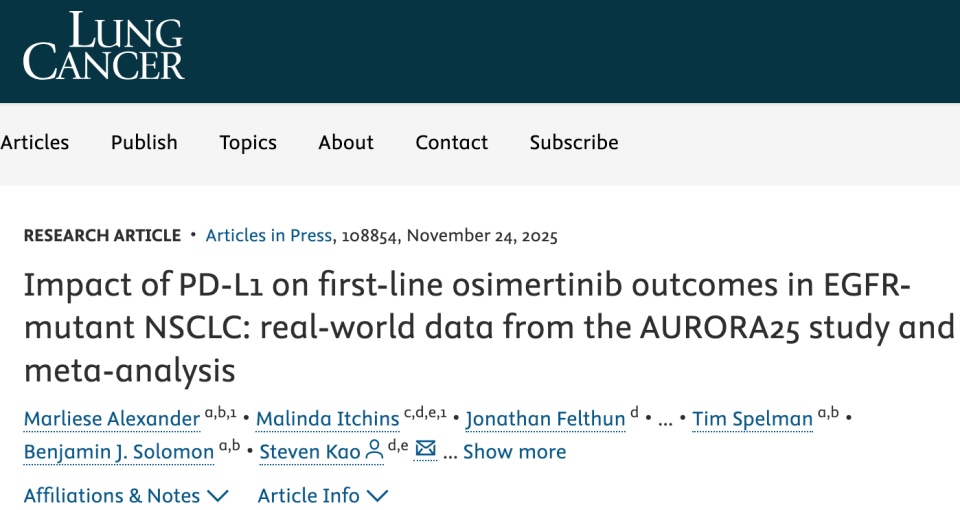Open the Topics menu

coord(248,142)
